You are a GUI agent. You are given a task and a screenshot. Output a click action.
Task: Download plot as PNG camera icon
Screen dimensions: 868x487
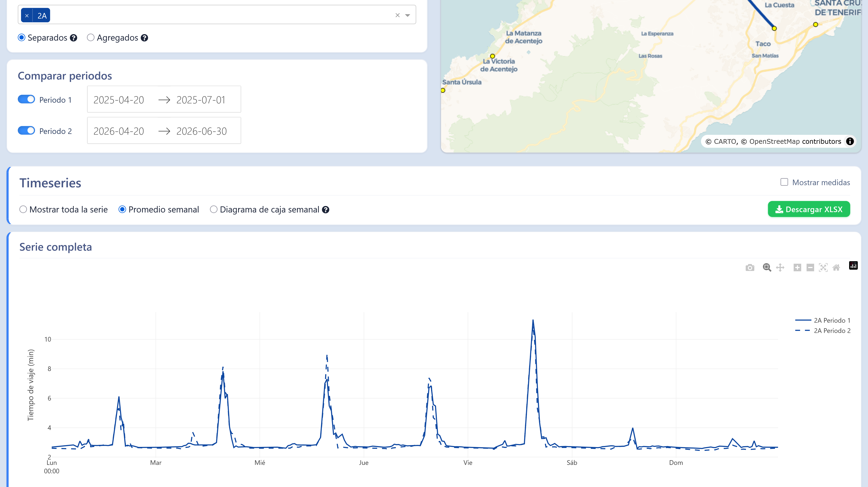pos(750,268)
